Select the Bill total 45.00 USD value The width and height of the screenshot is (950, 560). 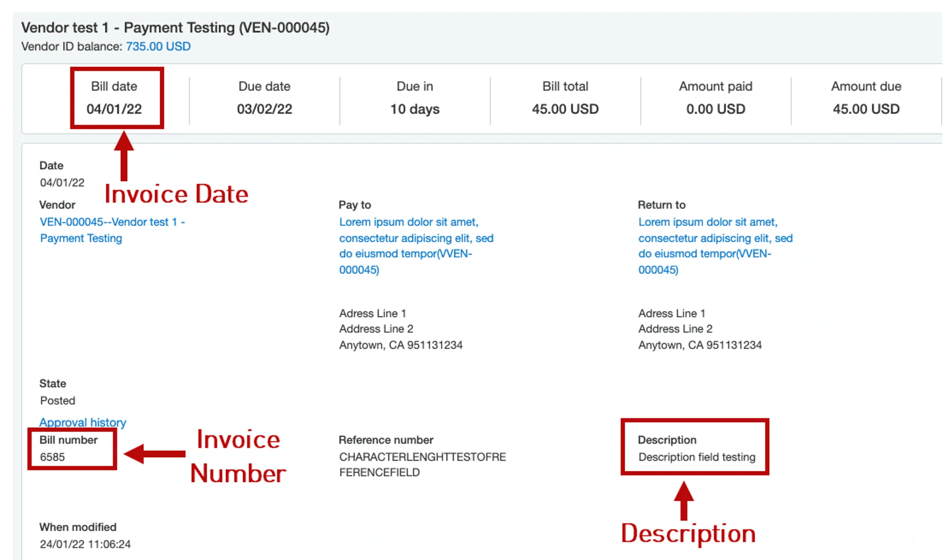coord(565,109)
